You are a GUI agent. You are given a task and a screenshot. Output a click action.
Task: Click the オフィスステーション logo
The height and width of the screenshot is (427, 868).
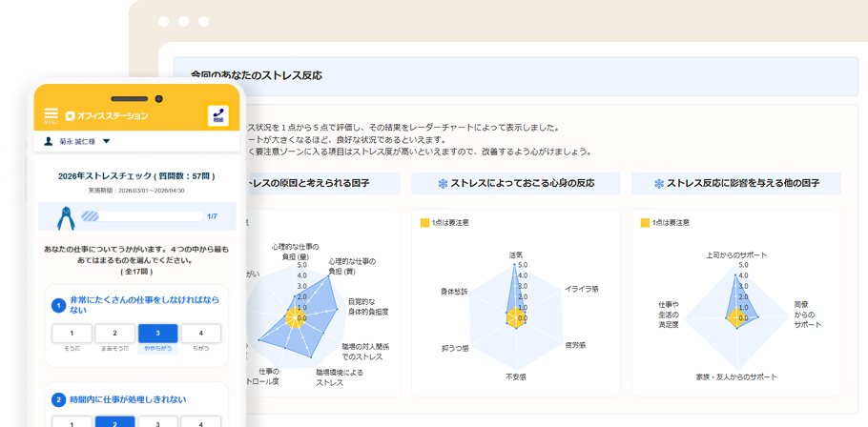107,115
